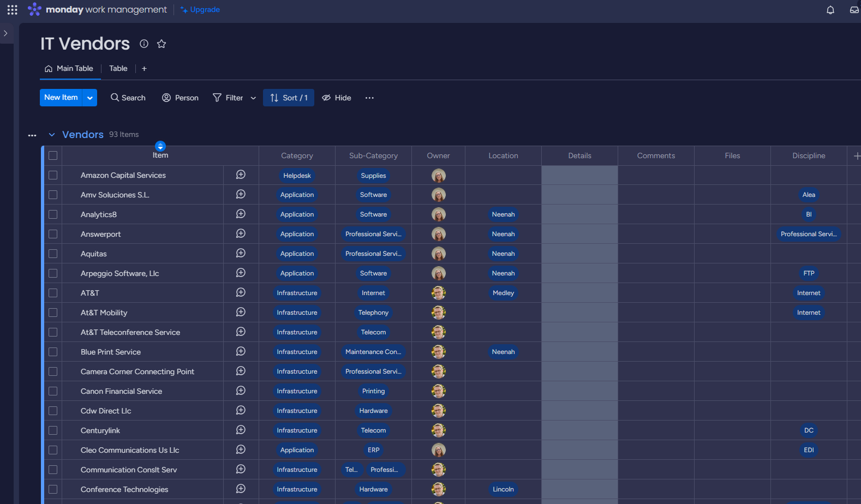This screenshot has width=861, height=504.
Task: Click the Lincoln location label
Action: (x=503, y=489)
